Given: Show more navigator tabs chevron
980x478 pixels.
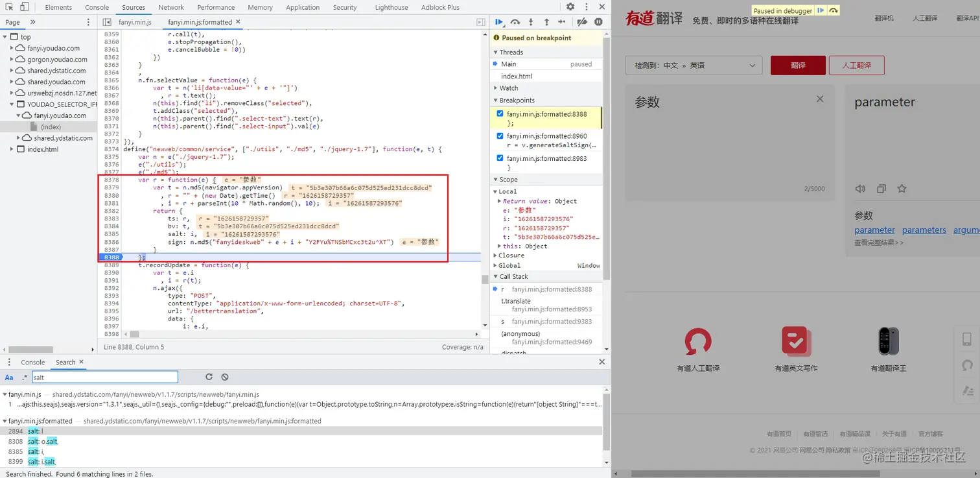Looking at the screenshot, I should (x=32, y=22).
